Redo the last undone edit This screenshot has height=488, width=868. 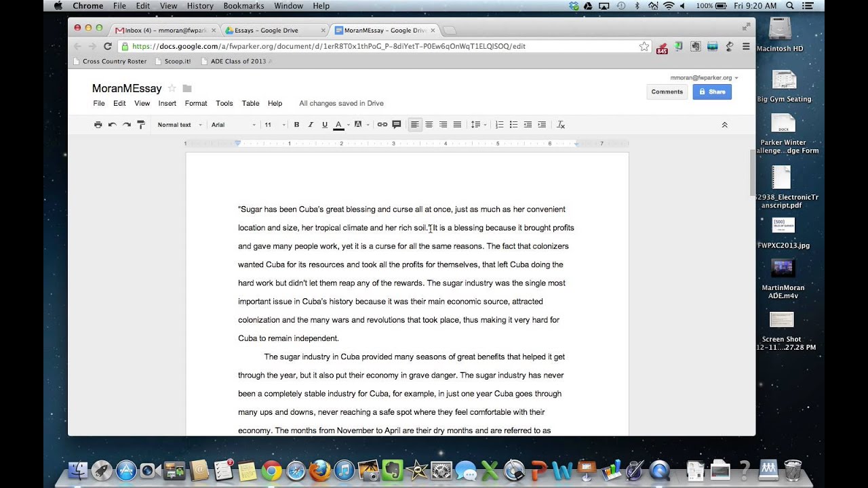[x=127, y=125]
